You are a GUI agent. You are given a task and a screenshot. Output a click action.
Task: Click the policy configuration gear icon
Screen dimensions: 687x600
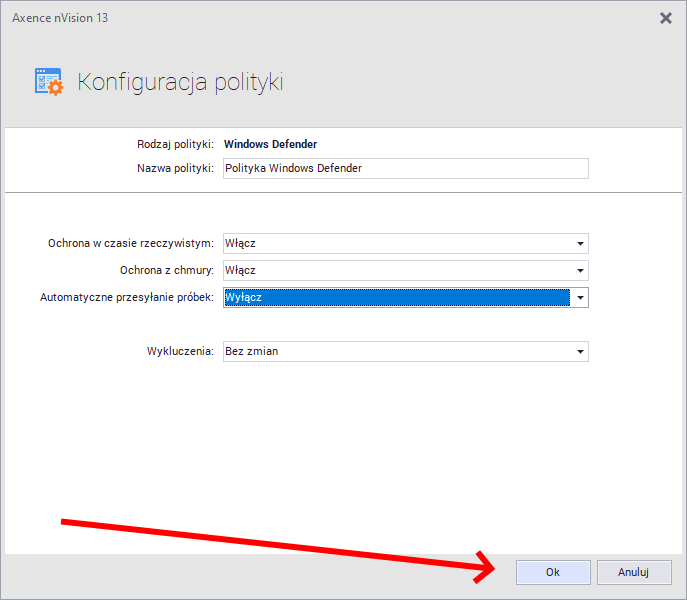48,82
